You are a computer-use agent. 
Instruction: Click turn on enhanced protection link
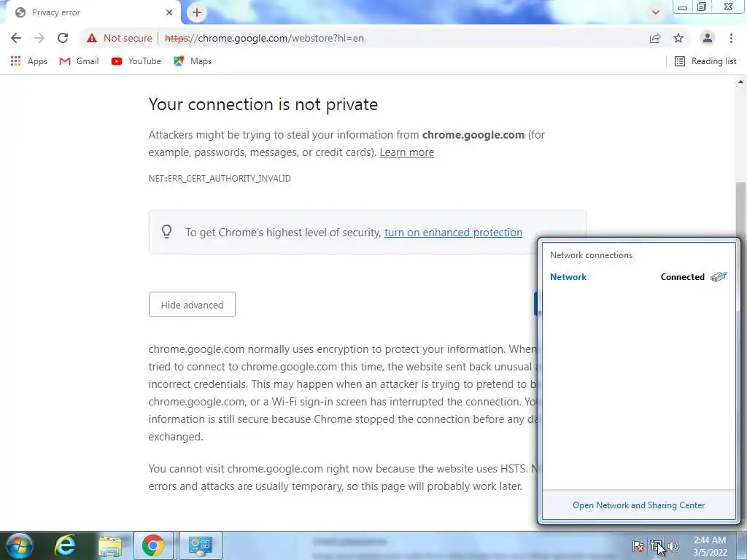pos(453,233)
